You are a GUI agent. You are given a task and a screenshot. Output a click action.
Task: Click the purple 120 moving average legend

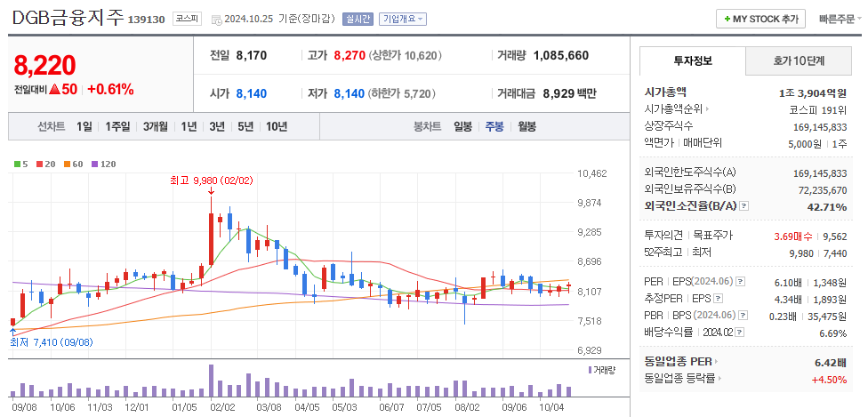click(x=103, y=164)
